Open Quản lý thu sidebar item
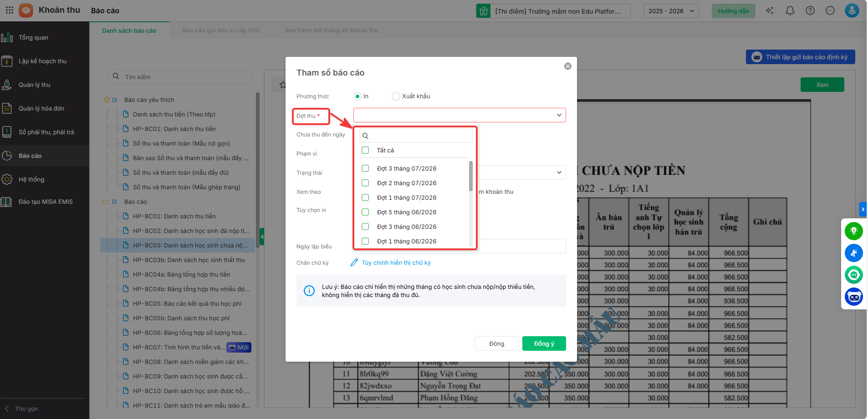This screenshot has width=868, height=419. 45,85
